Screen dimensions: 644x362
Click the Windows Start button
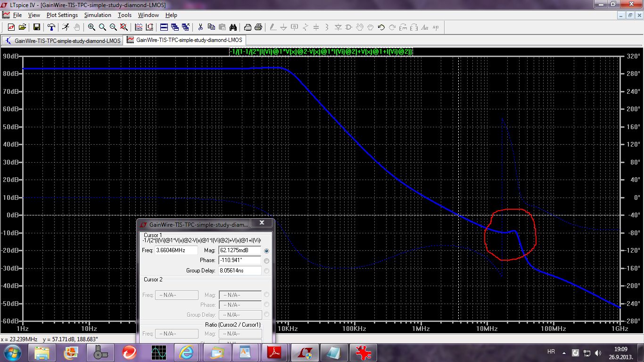[x=12, y=352]
